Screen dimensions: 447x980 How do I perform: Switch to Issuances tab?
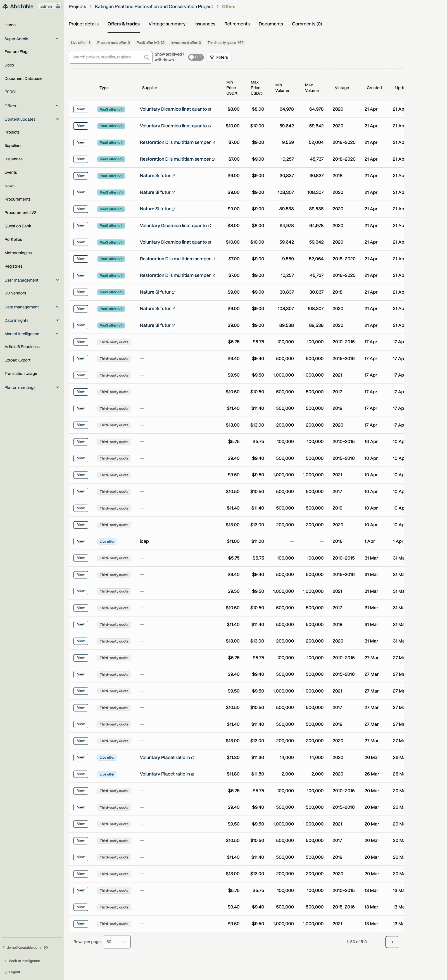[205, 24]
